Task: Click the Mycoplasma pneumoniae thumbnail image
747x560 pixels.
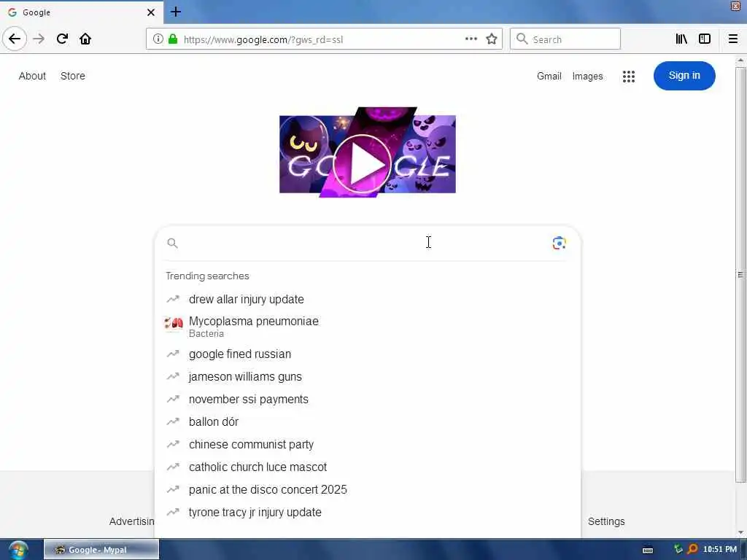Action: (174, 323)
